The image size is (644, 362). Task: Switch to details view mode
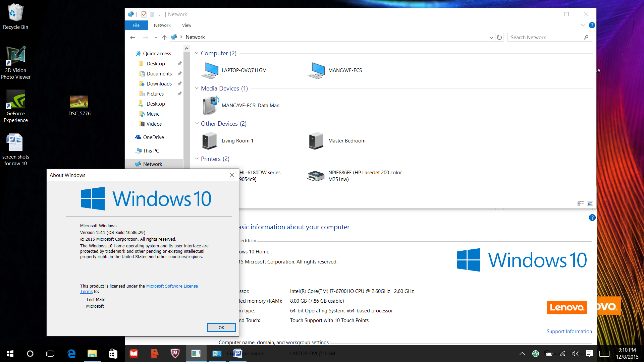[581, 203]
